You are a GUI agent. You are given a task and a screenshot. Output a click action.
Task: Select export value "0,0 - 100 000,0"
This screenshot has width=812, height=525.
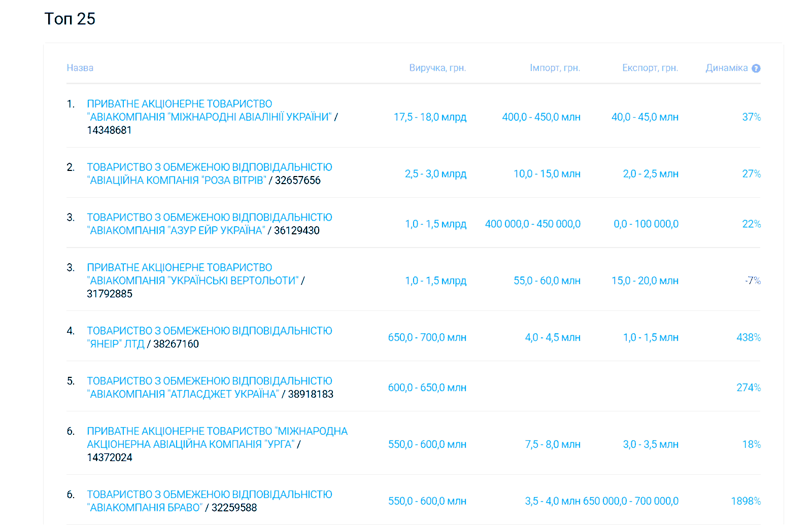646,224
